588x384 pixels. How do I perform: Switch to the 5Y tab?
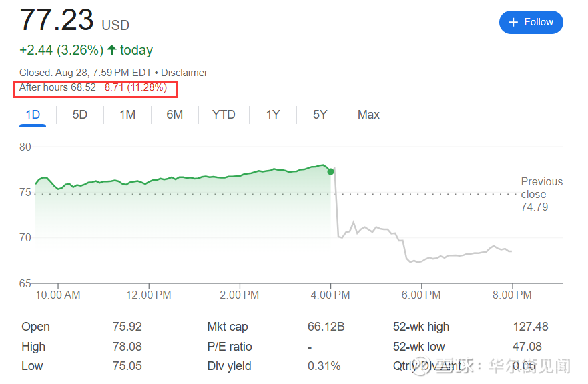pos(320,115)
